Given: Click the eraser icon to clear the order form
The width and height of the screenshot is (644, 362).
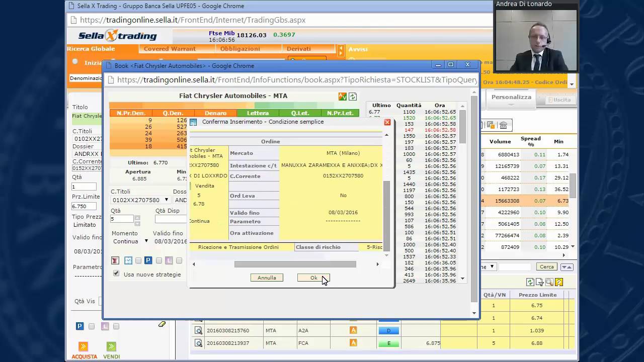Looking at the screenshot, I should 162,324.
